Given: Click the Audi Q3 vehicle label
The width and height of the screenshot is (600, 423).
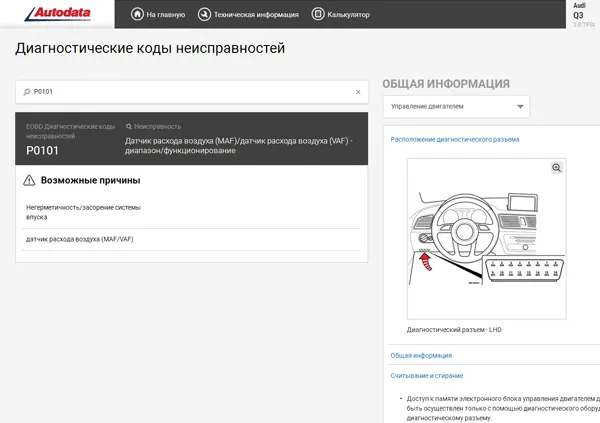Looking at the screenshot, I should click(578, 14).
